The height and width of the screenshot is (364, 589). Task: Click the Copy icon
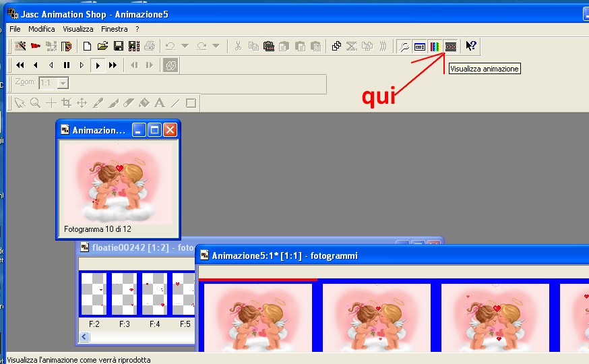point(253,47)
